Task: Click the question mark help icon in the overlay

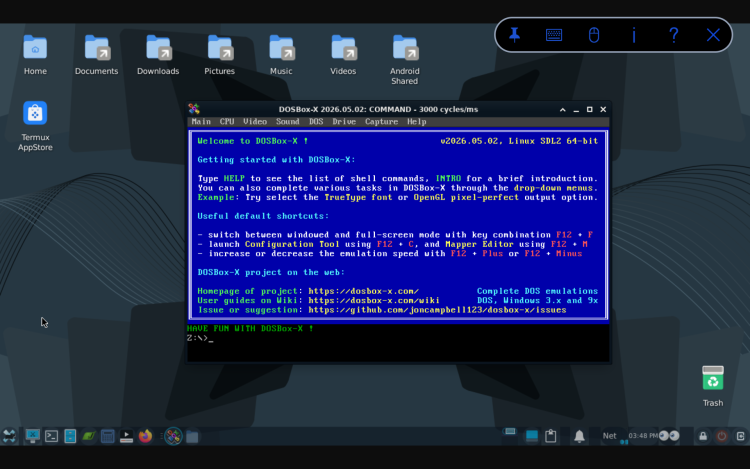Action: pos(673,35)
